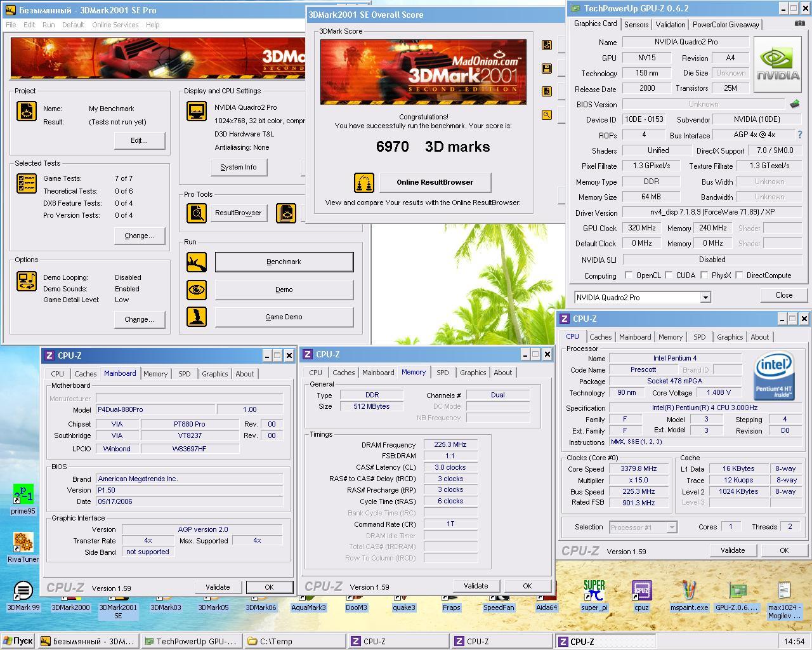Click the Пуск start button
812x650 pixels.
point(17,641)
